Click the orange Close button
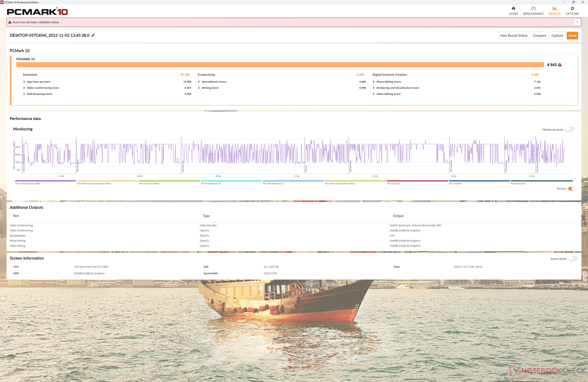 [572, 36]
